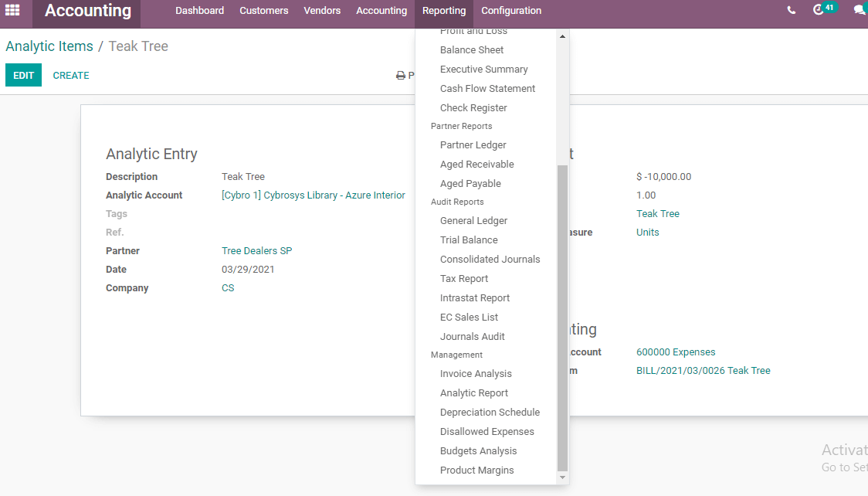Open Aged Payable report
This screenshot has width=868, height=496.
[470, 184]
